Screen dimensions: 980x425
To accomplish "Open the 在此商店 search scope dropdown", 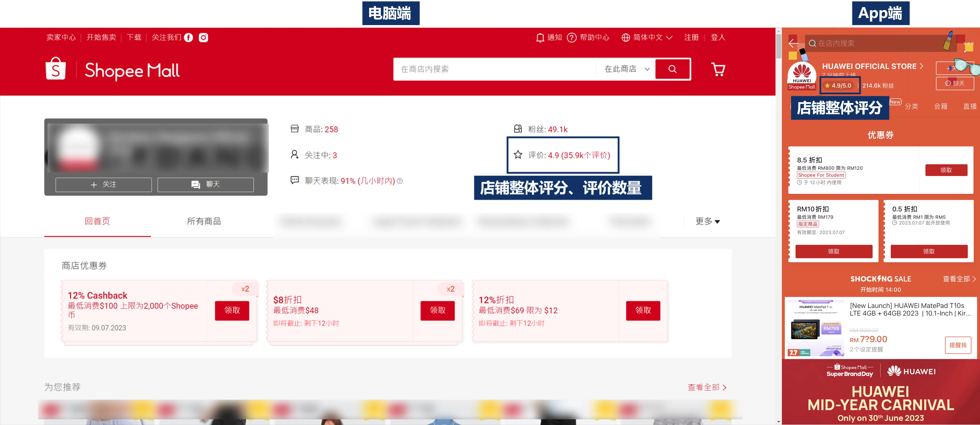I will tap(625, 69).
